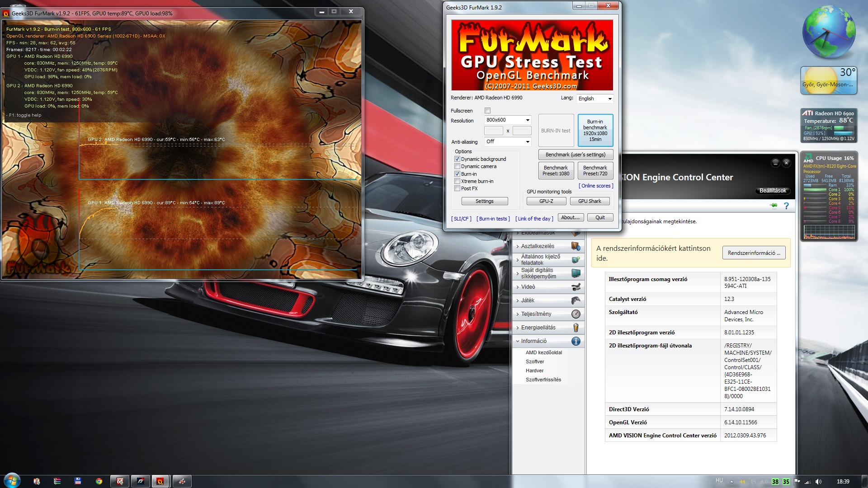The height and width of the screenshot is (488, 868).
Task: Open the floppy disk taskbar icon
Action: pyautogui.click(x=78, y=481)
